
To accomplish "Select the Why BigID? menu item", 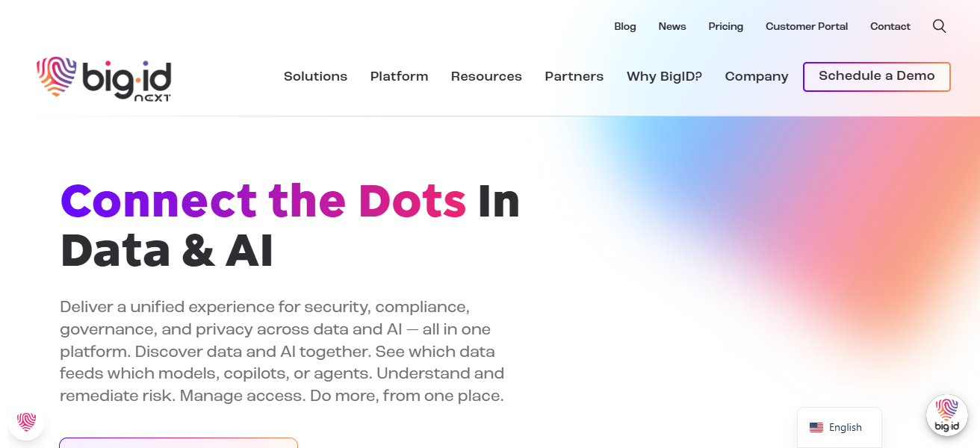I will tap(664, 76).
